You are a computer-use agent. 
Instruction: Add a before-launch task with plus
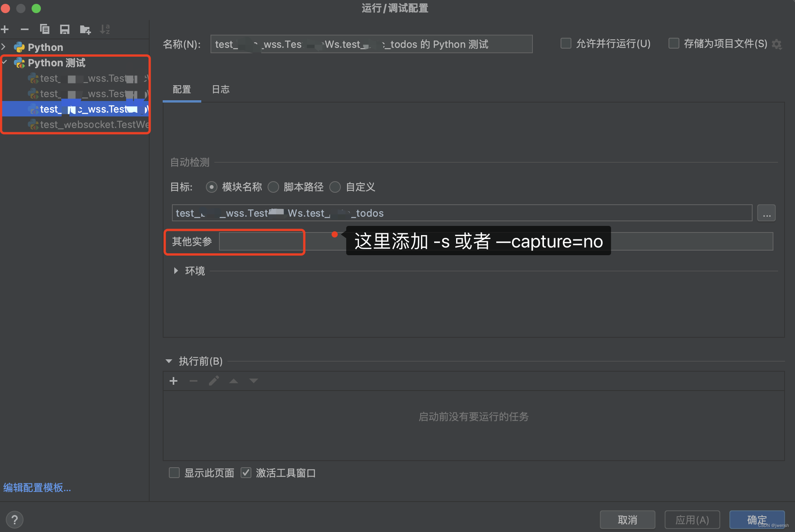coord(173,381)
